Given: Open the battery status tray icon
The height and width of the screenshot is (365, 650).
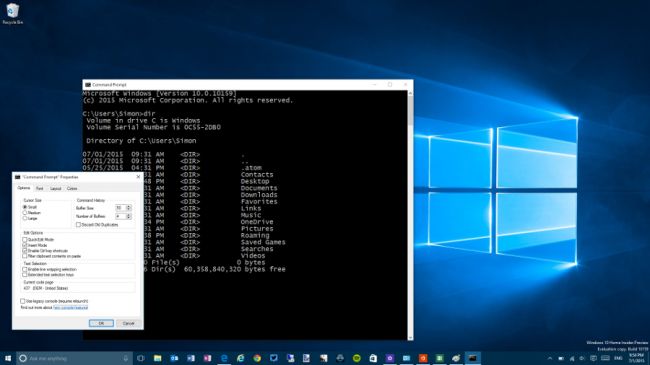Looking at the screenshot, I should pyautogui.click(x=561, y=358).
